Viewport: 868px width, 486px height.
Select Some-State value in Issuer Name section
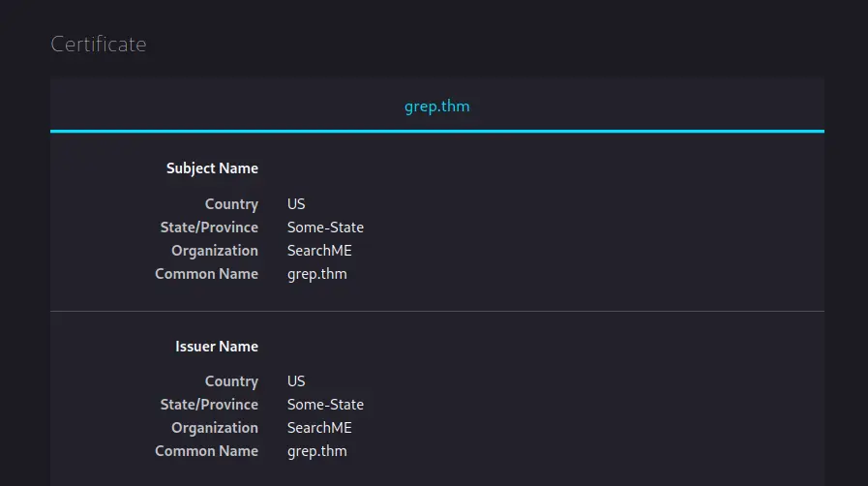tap(325, 405)
